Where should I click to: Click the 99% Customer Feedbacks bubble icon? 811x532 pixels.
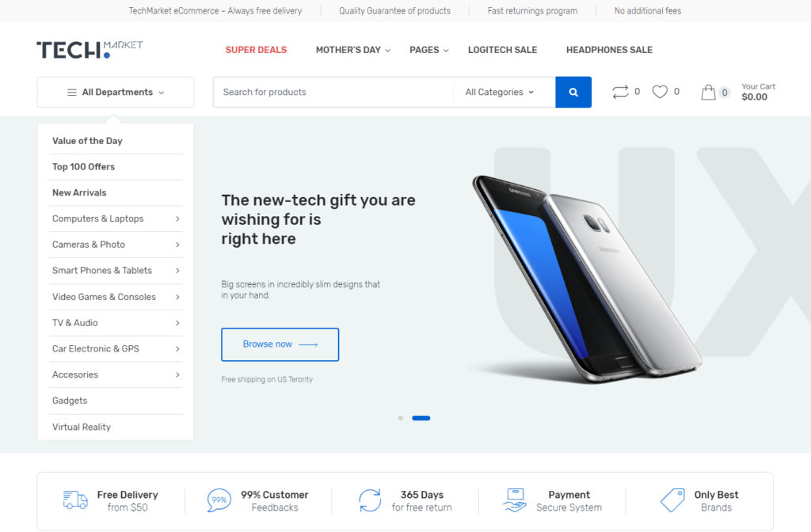point(219,500)
